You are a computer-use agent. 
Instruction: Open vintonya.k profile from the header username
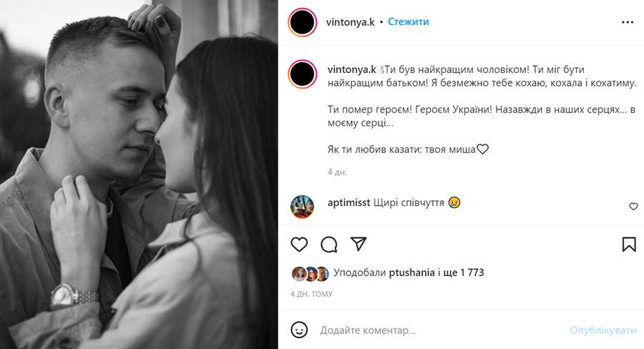(351, 22)
